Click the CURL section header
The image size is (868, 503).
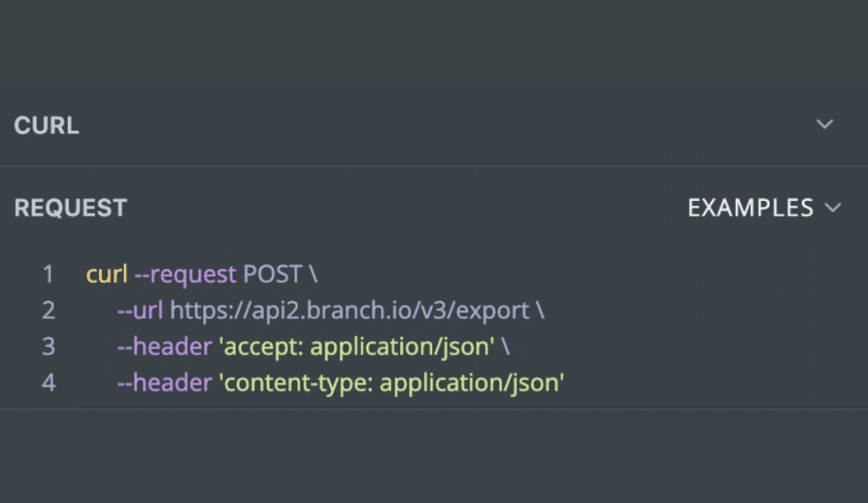47,125
